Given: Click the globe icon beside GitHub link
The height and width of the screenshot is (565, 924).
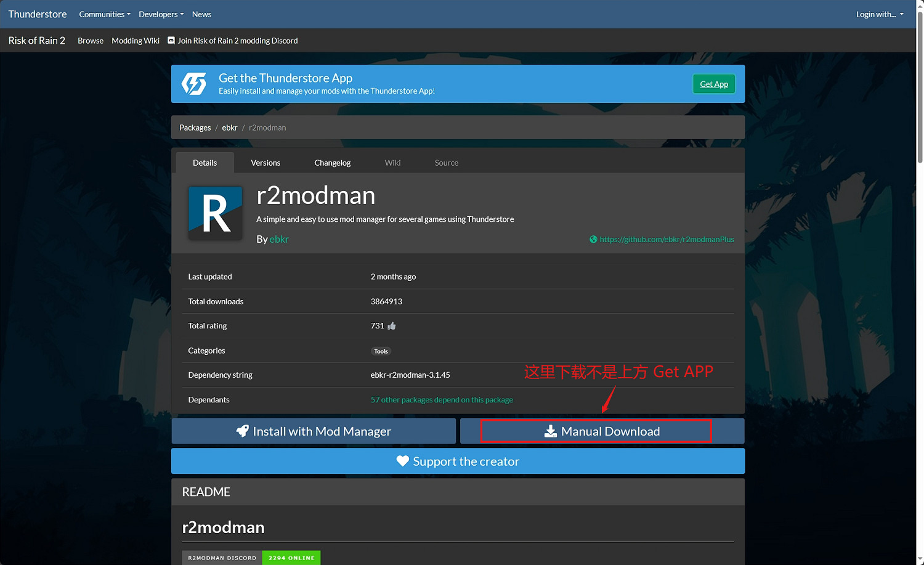Looking at the screenshot, I should click(593, 240).
